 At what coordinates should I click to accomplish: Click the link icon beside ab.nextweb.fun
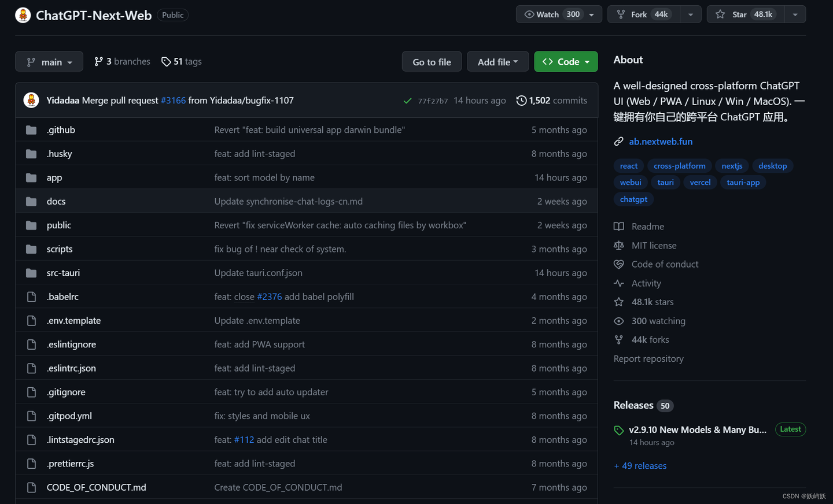point(618,142)
